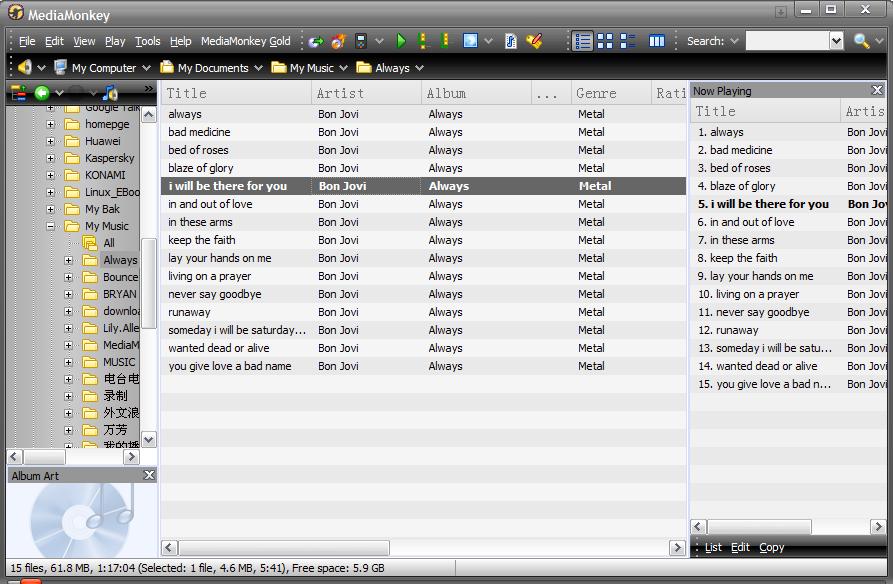Image resolution: width=893 pixels, height=584 pixels.
Task: Open the Now Playing List menu
Action: (x=713, y=547)
